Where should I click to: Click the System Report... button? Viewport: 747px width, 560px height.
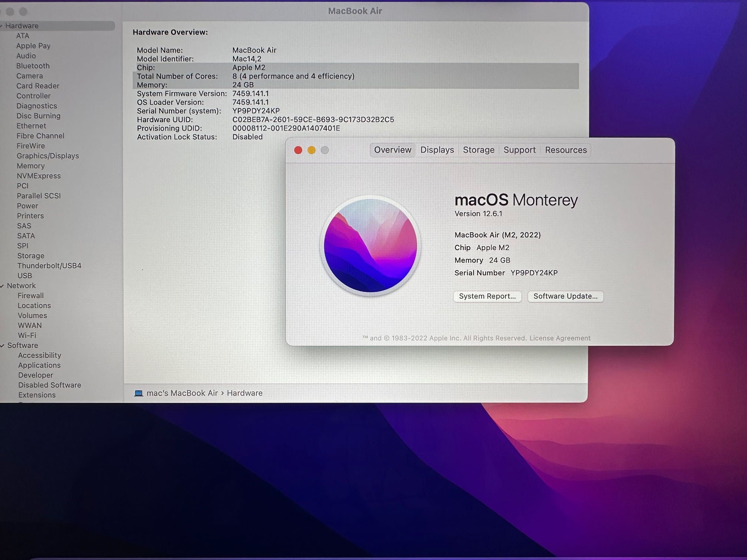pos(487,296)
